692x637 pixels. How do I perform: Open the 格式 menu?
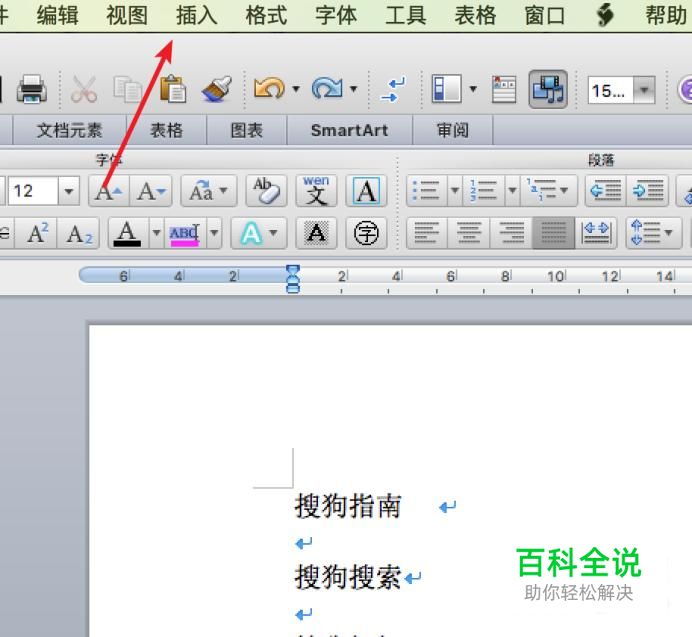click(x=266, y=15)
